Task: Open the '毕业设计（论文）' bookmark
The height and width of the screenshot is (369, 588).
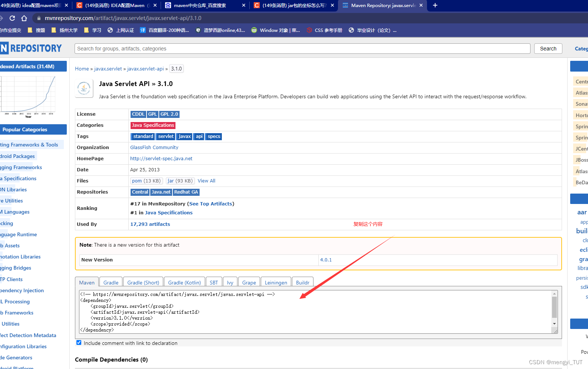Action: click(373, 30)
